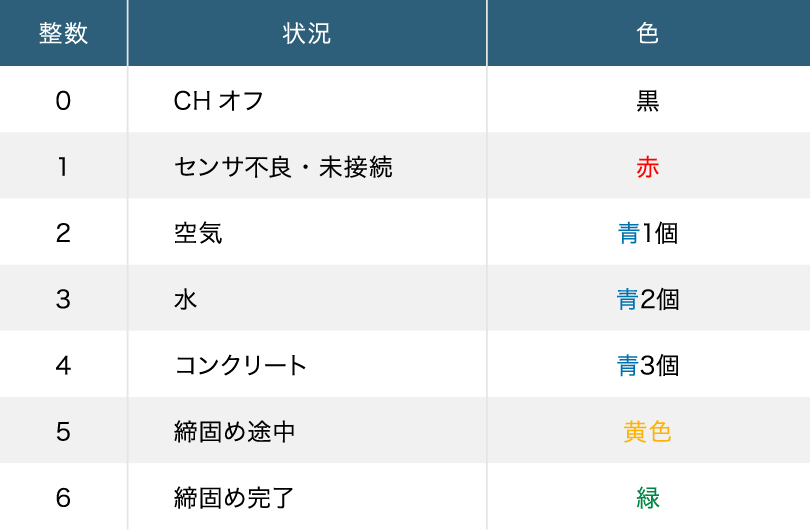Click the 整数 column header
The height and width of the screenshot is (530, 810).
click(x=63, y=33)
